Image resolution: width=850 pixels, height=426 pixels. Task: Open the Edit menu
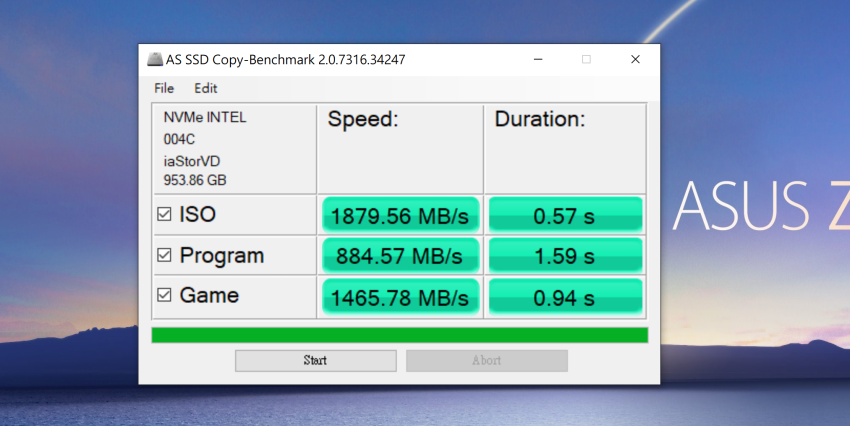pos(205,88)
